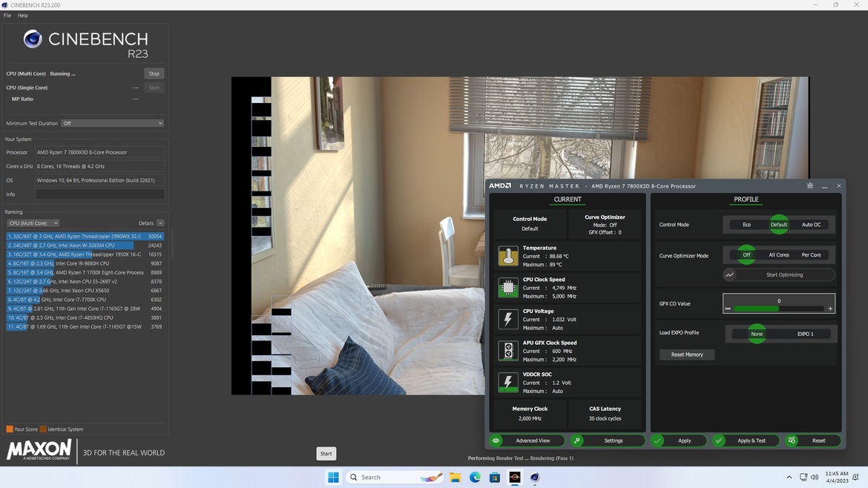This screenshot has width=868, height=488.
Task: Set Curve Optimizer Mode to Per Core
Action: point(812,255)
